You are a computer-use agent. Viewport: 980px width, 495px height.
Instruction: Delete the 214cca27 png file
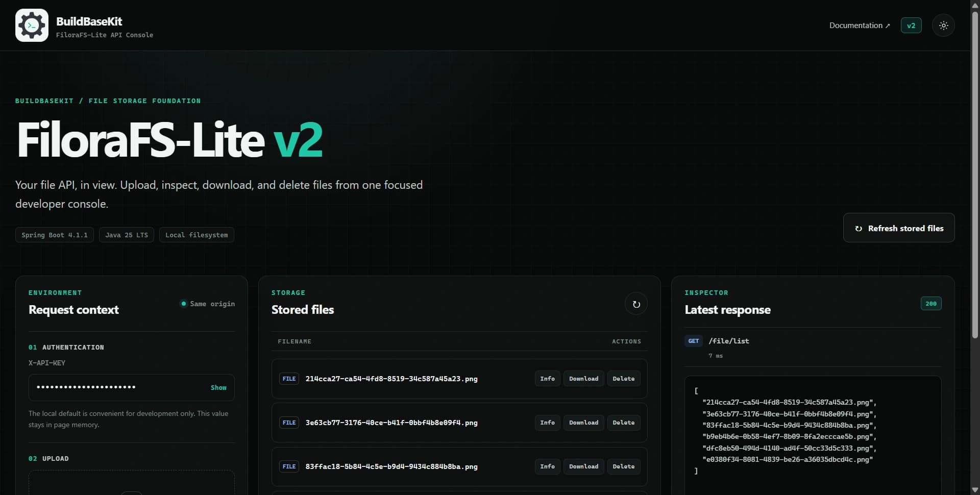[623, 379]
